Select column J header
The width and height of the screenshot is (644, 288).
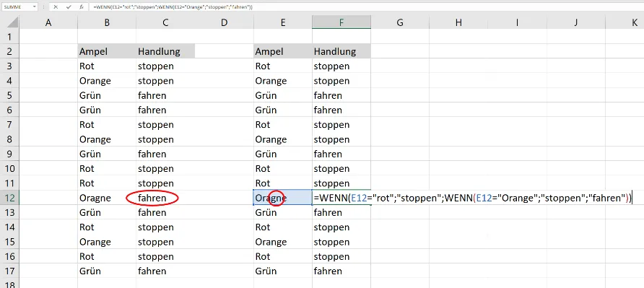click(x=576, y=23)
